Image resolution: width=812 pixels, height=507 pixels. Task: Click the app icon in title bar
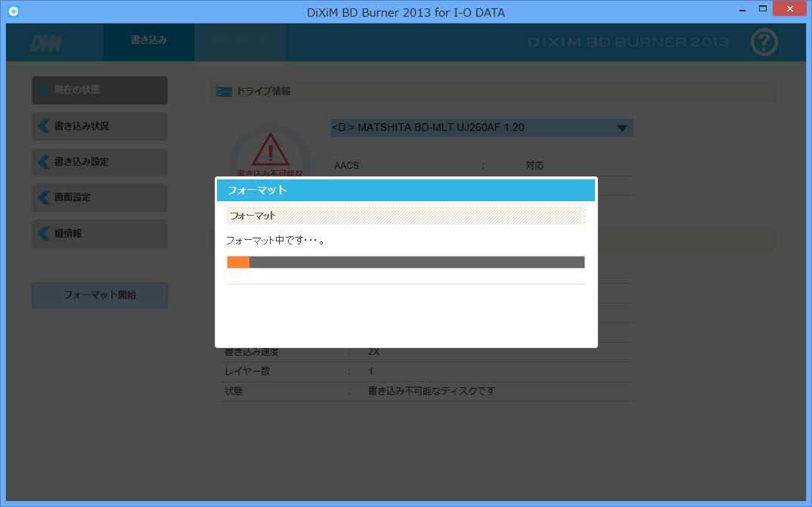point(14,11)
